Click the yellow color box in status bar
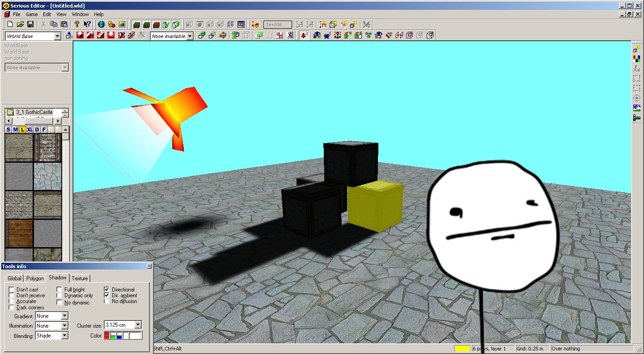Viewport: 644px width, 354px height. coord(462,349)
